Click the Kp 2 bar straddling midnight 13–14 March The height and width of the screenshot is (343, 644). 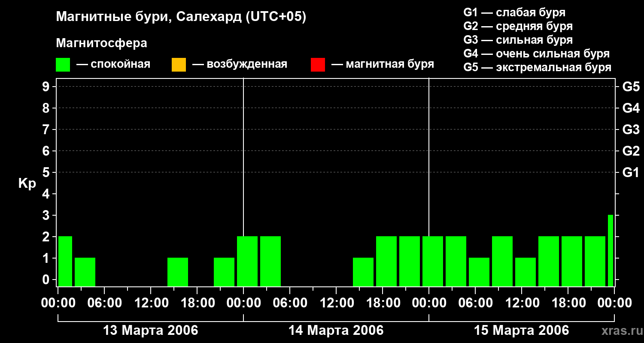tap(247, 261)
